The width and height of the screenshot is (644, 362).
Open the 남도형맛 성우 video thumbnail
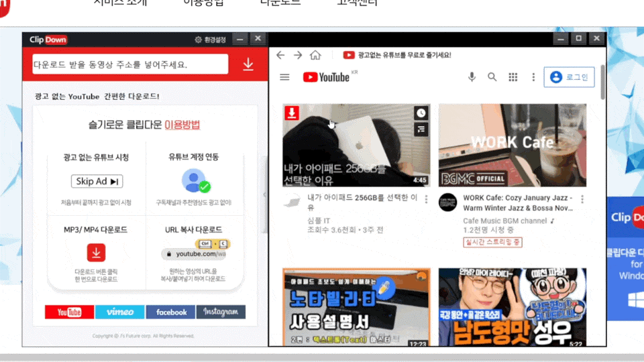pyautogui.click(x=513, y=307)
